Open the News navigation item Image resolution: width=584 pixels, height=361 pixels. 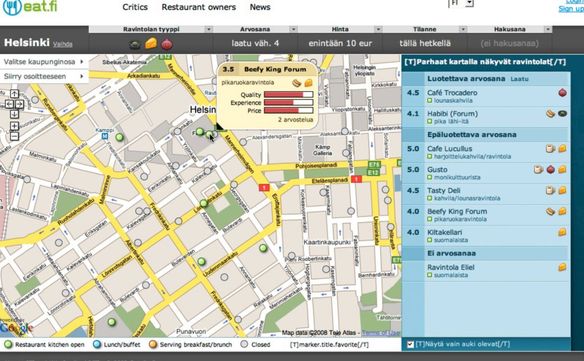(x=260, y=7)
